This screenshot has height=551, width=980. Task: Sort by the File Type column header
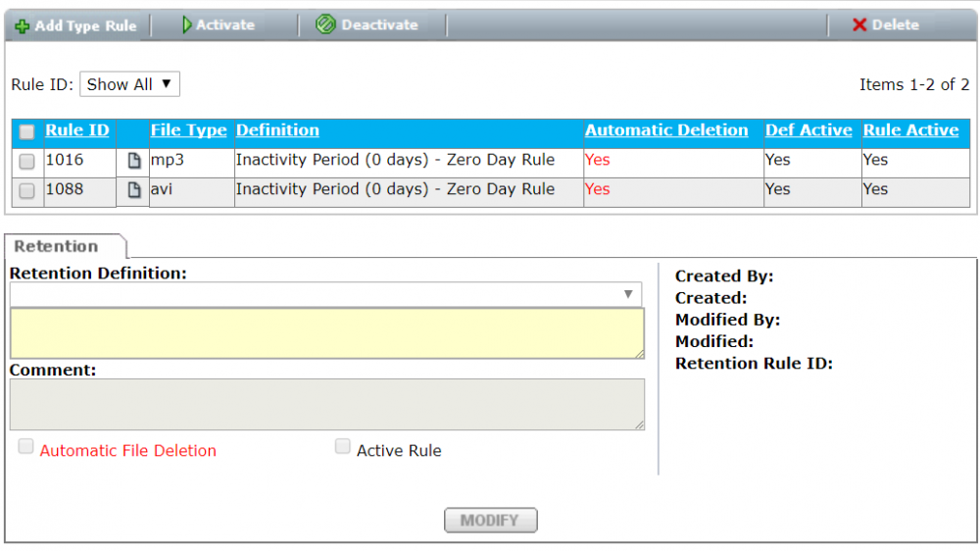pyautogui.click(x=188, y=130)
